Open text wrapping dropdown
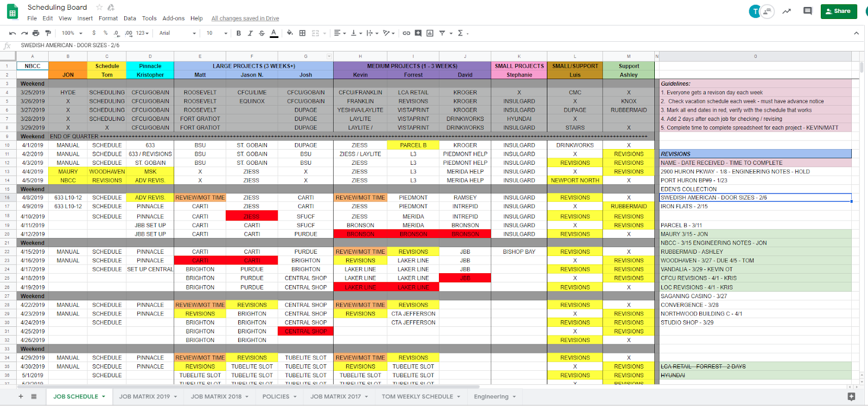 coord(372,33)
